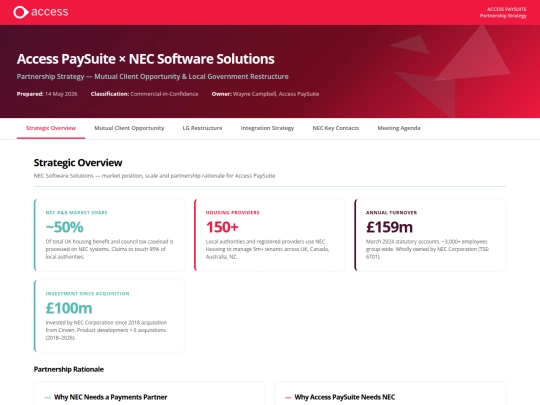Select the NEC Key Contacts tab
The width and height of the screenshot is (540, 405).
coord(335,128)
